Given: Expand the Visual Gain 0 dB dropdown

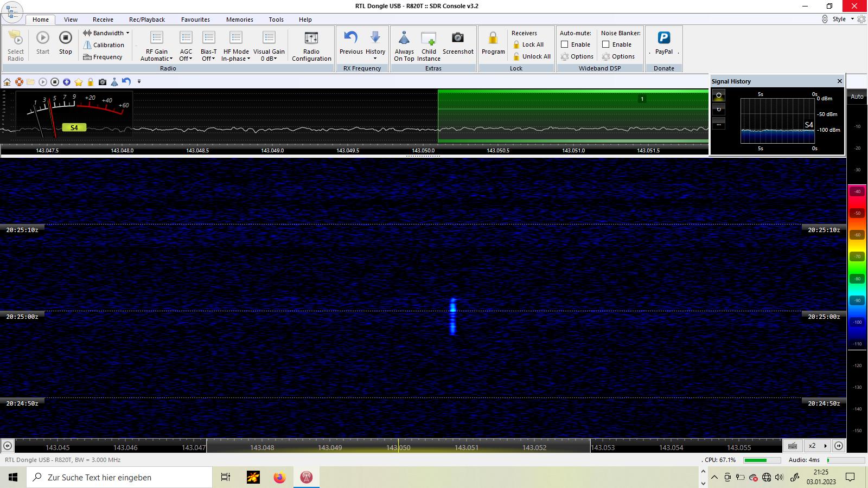Looking at the screenshot, I should click(x=269, y=46).
